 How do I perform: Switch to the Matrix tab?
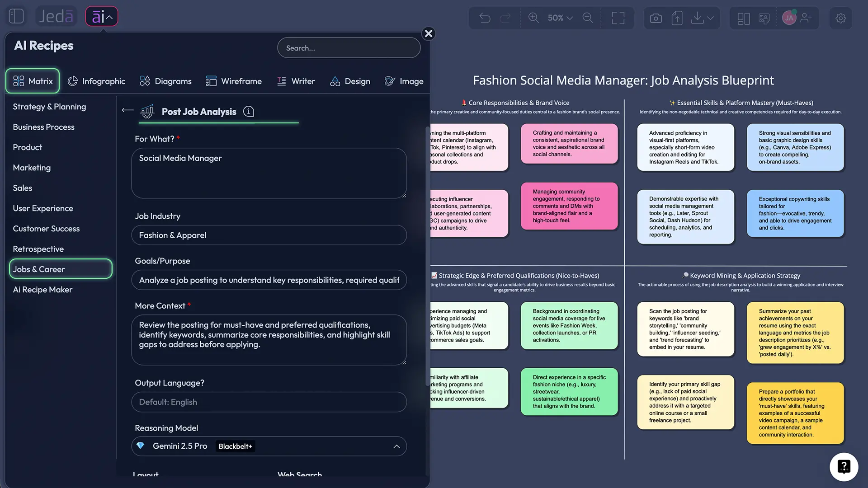33,81
